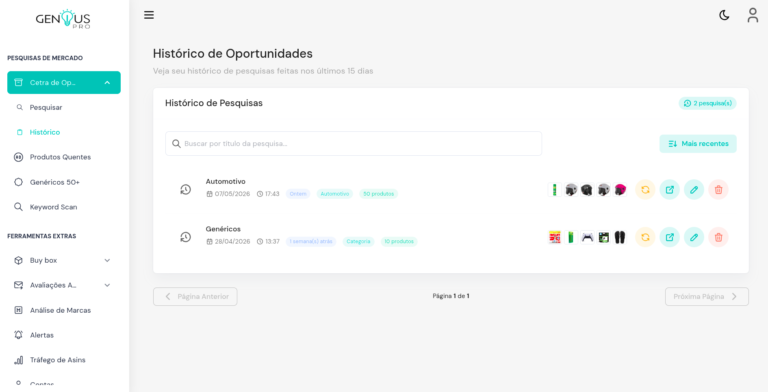Delete the Genéricos search

pos(719,237)
